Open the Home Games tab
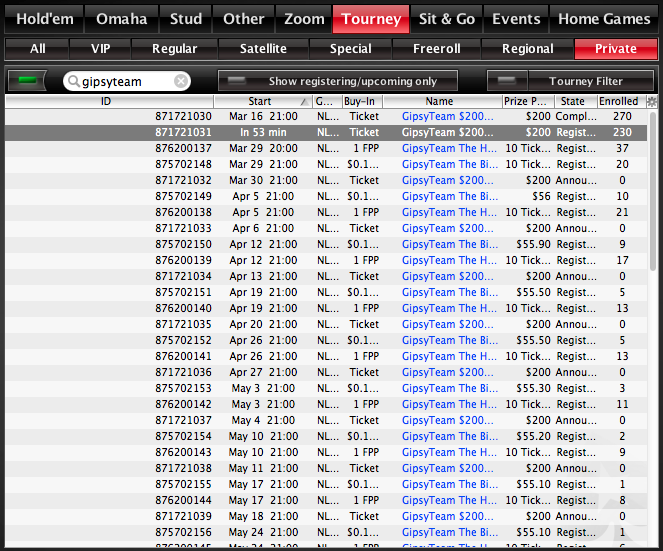 click(x=603, y=19)
